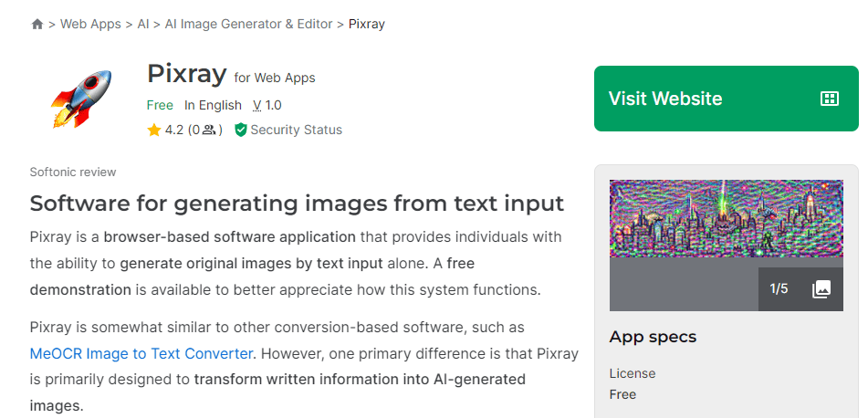This screenshot has height=418, width=868.
Task: Click the 1/5 screenshot counter
Action: click(x=779, y=289)
